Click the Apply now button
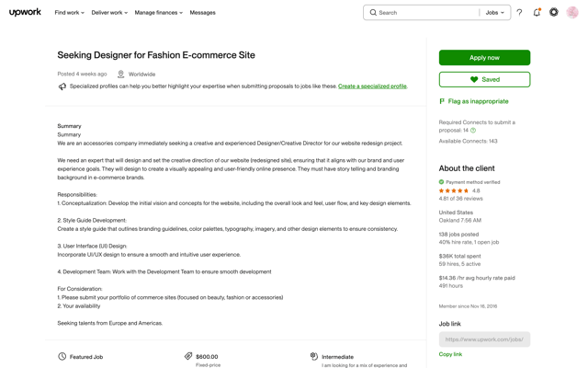Image resolution: width=588 pixels, height=368 pixels. [484, 57]
